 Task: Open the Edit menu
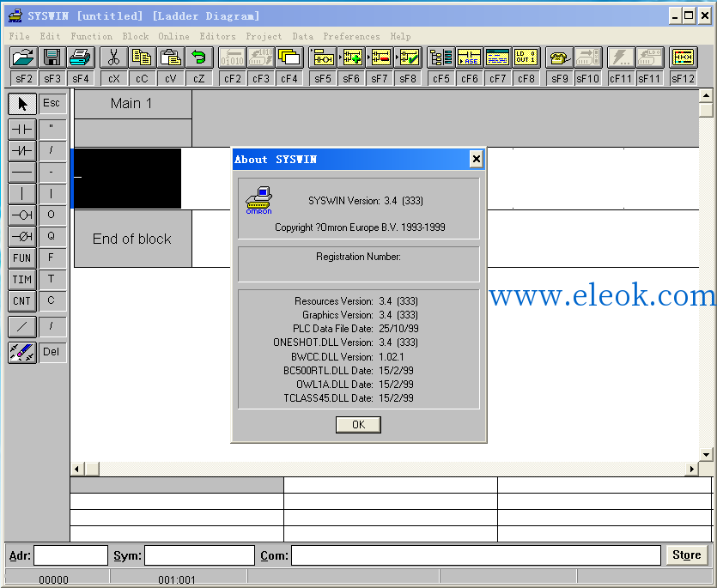(50, 36)
